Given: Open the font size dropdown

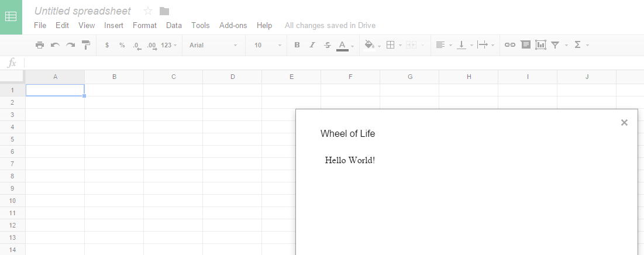Looking at the screenshot, I should 267,45.
